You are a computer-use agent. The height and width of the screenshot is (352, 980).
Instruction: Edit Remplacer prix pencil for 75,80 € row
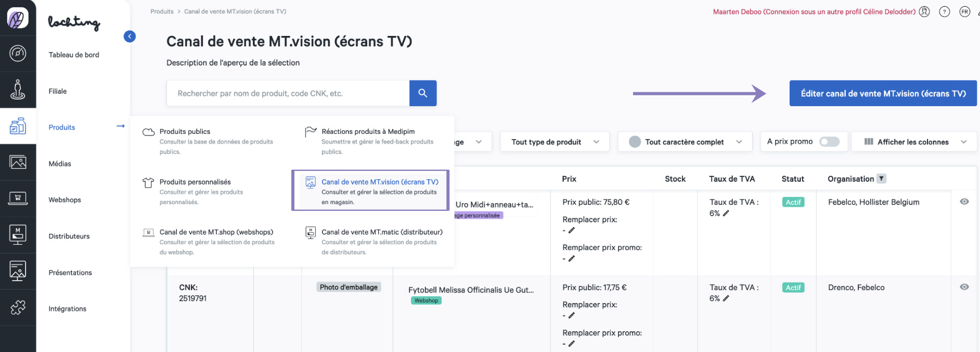coord(572,230)
